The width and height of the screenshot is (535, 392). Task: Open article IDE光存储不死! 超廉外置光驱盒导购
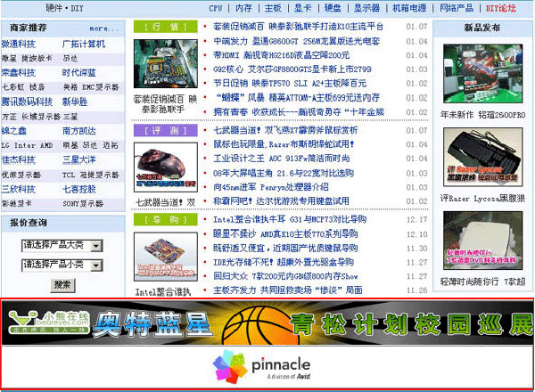click(284, 263)
